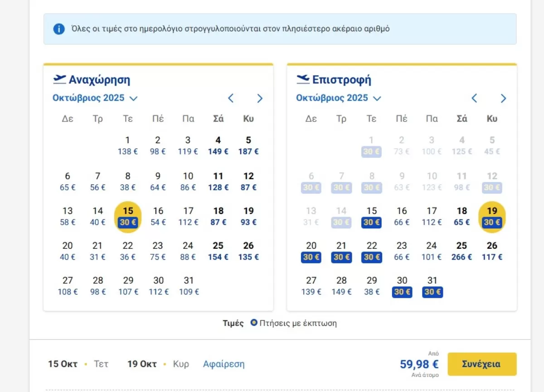Click the discount flights legend dot

tap(254, 323)
